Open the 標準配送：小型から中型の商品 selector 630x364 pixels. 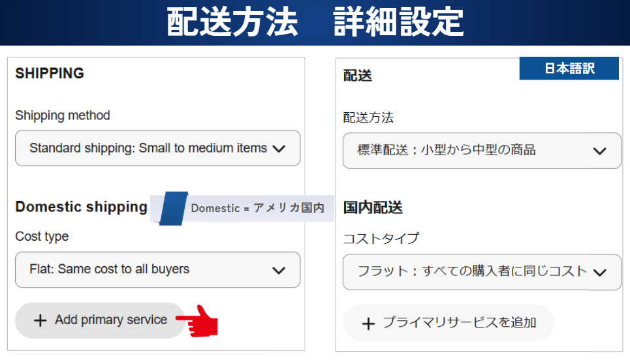(447, 151)
